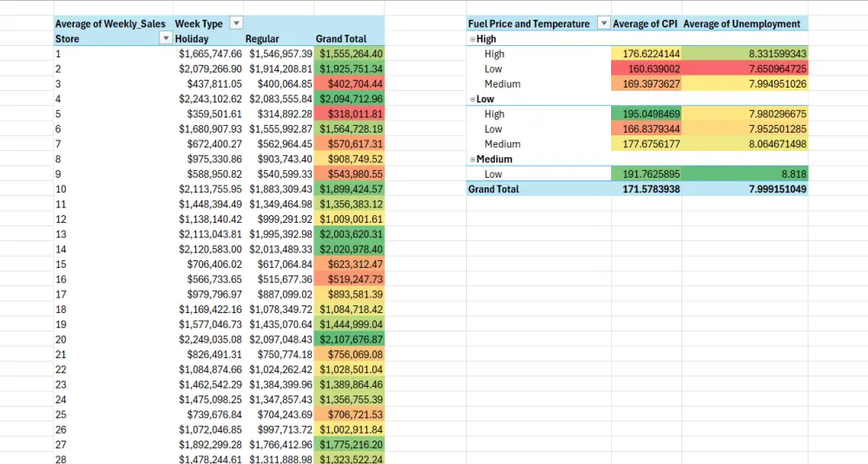Select cell $588,950.82
The image size is (868, 464).
(x=209, y=173)
